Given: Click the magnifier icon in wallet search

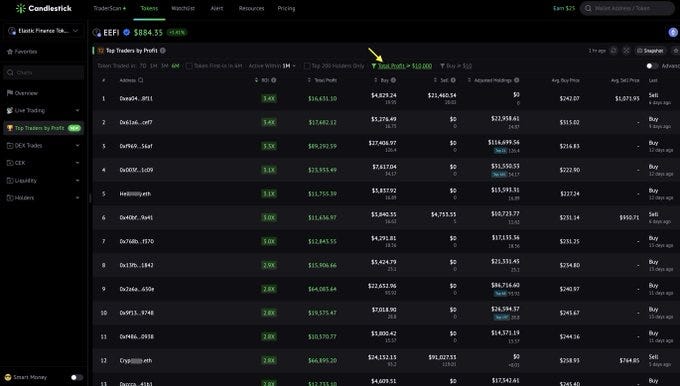Looking at the screenshot, I should (x=588, y=8).
